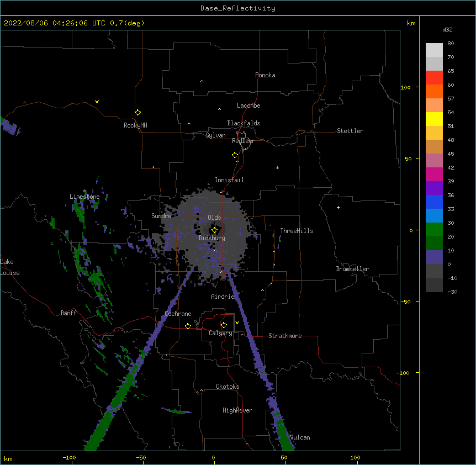Click the Airdrie label

point(223,297)
